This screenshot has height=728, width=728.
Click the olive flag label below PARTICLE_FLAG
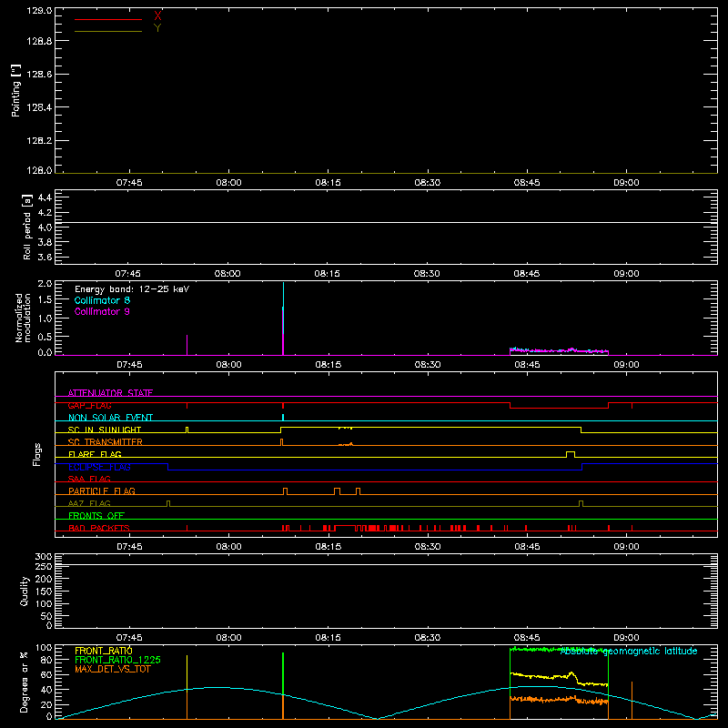tap(89, 503)
